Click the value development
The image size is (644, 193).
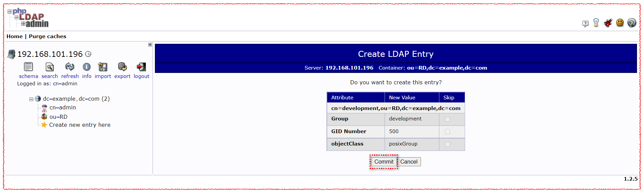(405, 119)
